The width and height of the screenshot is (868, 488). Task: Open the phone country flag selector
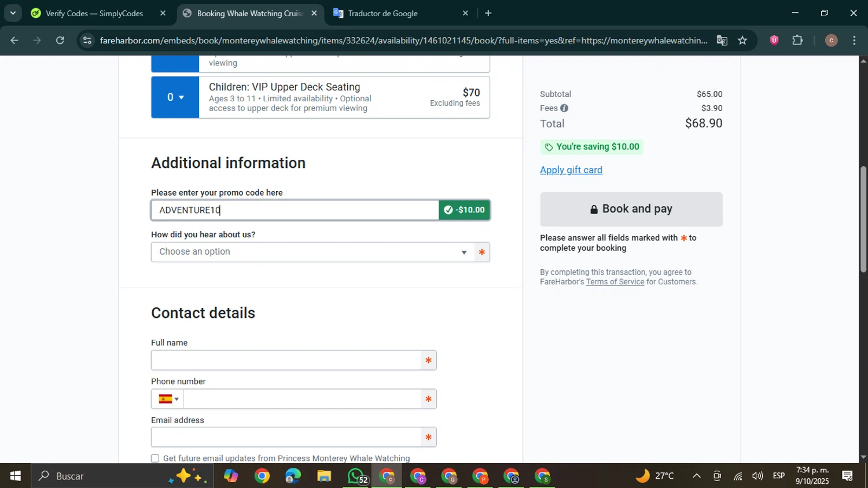click(168, 399)
